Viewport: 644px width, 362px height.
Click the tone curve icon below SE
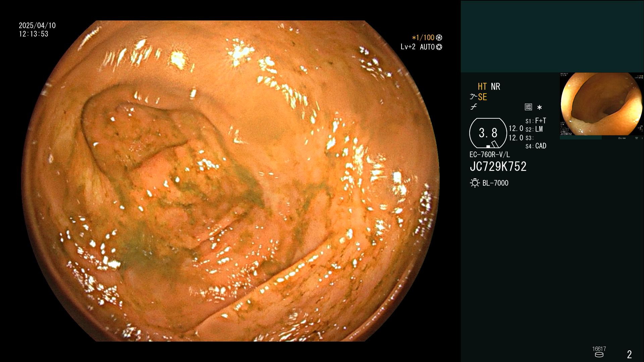(474, 107)
